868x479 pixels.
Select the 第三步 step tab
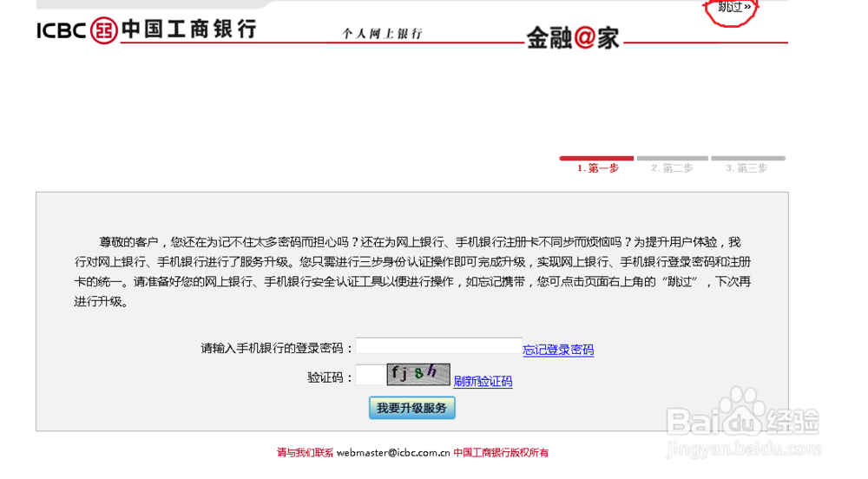(747, 164)
